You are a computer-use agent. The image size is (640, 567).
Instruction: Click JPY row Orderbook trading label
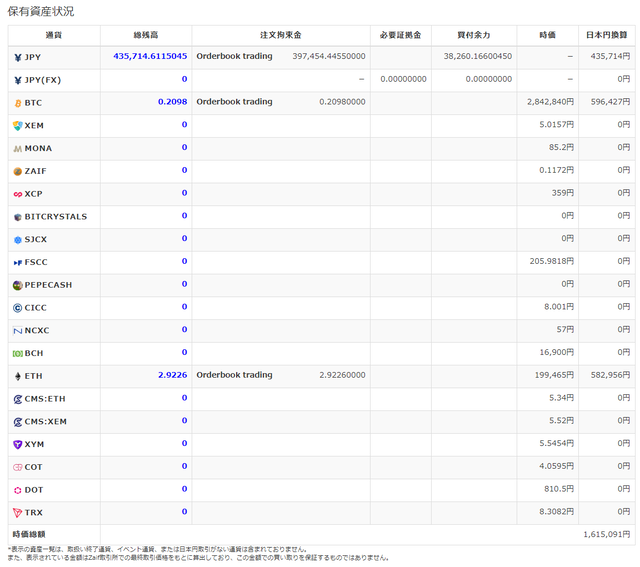point(234,56)
